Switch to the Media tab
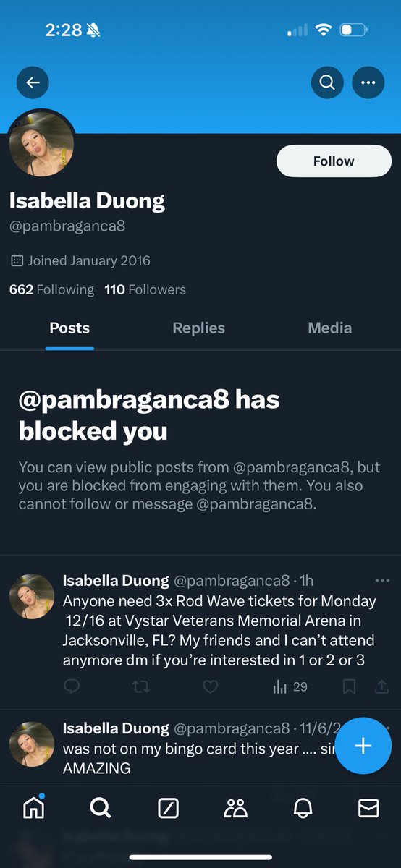Image resolution: width=401 pixels, height=868 pixels. point(329,328)
